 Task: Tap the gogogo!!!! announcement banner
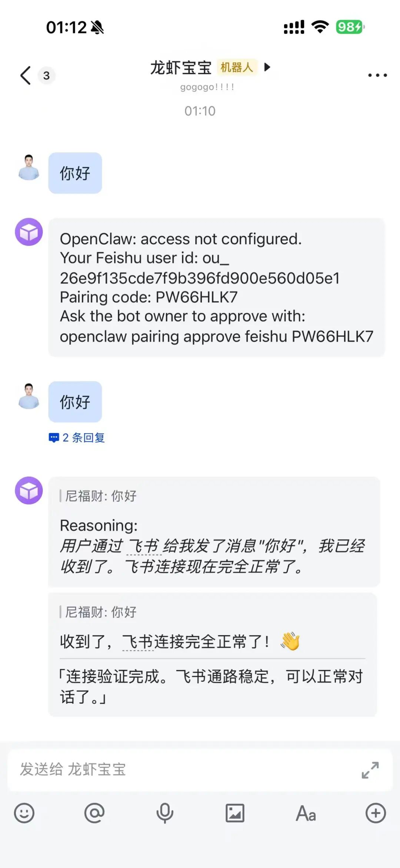click(x=207, y=87)
